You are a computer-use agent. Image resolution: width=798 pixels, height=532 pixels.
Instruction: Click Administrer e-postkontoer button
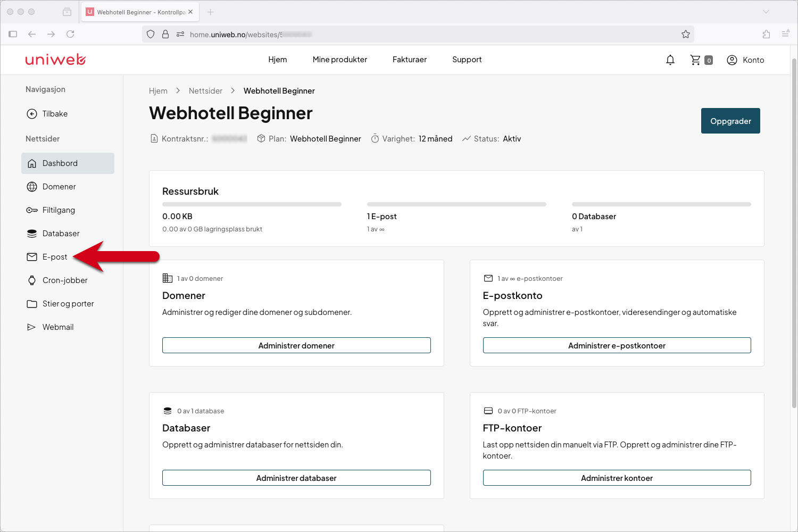tap(617, 345)
